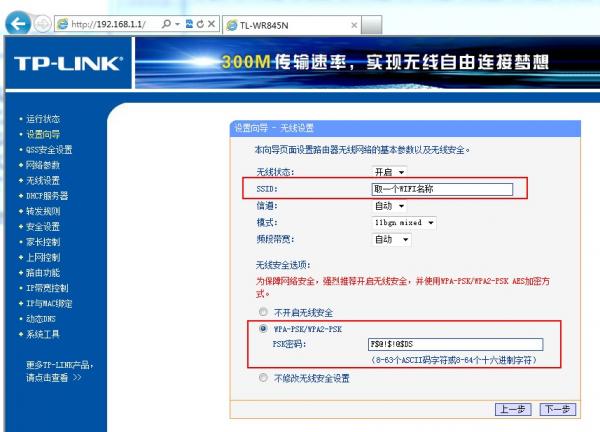Open the 无线状态 dropdown showing 开启
Screen dimensions: 600x432
click(x=389, y=172)
